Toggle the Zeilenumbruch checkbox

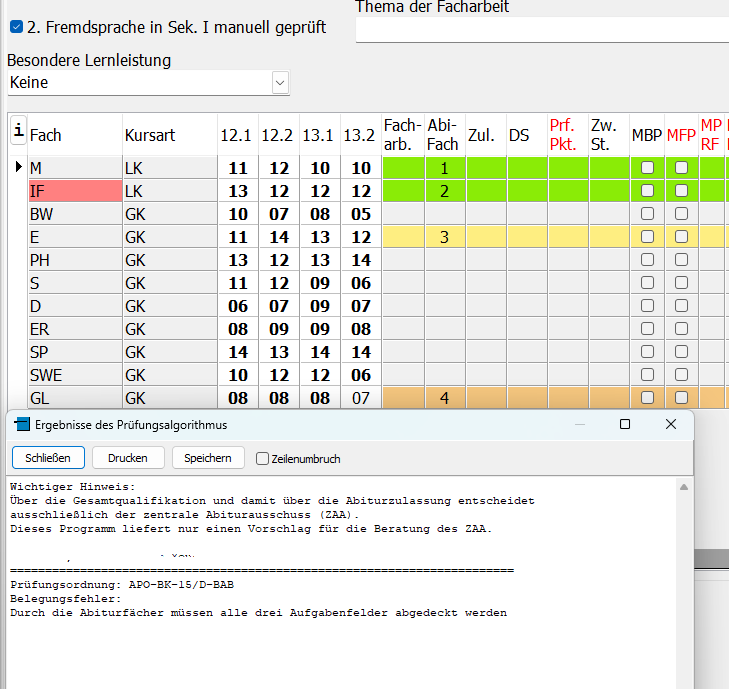pos(262,459)
